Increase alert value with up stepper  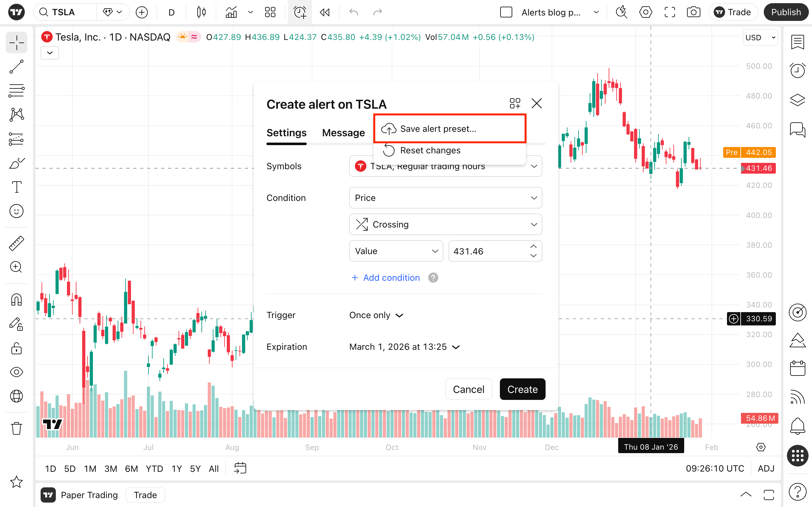pos(533,247)
